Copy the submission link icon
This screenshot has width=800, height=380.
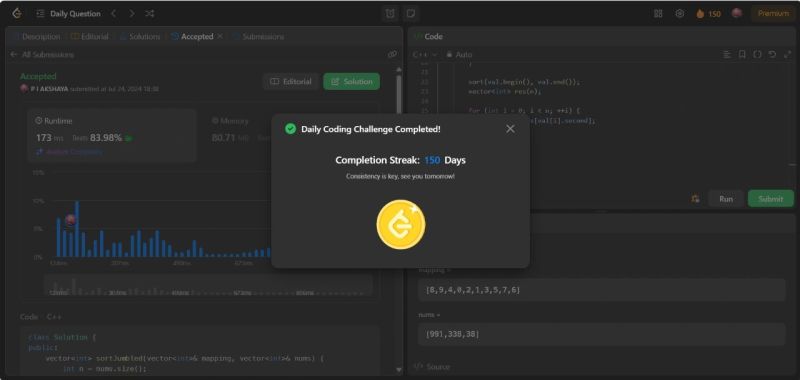pyautogui.click(x=392, y=54)
